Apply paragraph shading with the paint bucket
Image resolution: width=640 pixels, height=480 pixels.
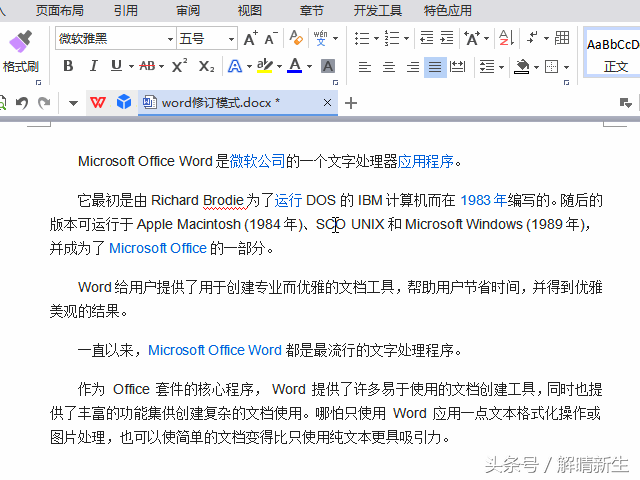[522, 66]
